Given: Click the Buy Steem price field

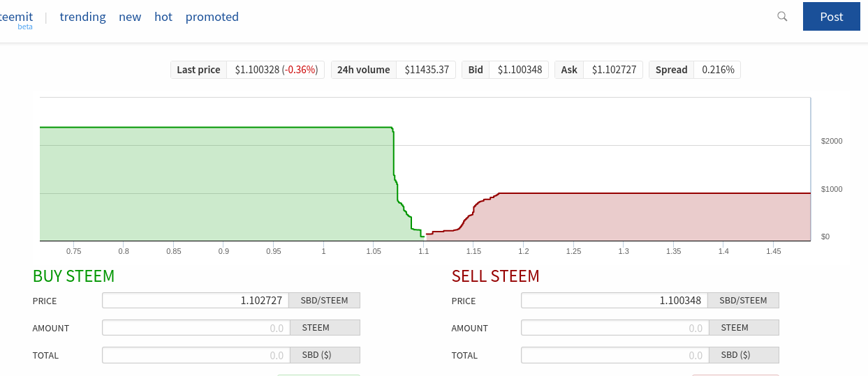Looking at the screenshot, I should coord(196,301).
